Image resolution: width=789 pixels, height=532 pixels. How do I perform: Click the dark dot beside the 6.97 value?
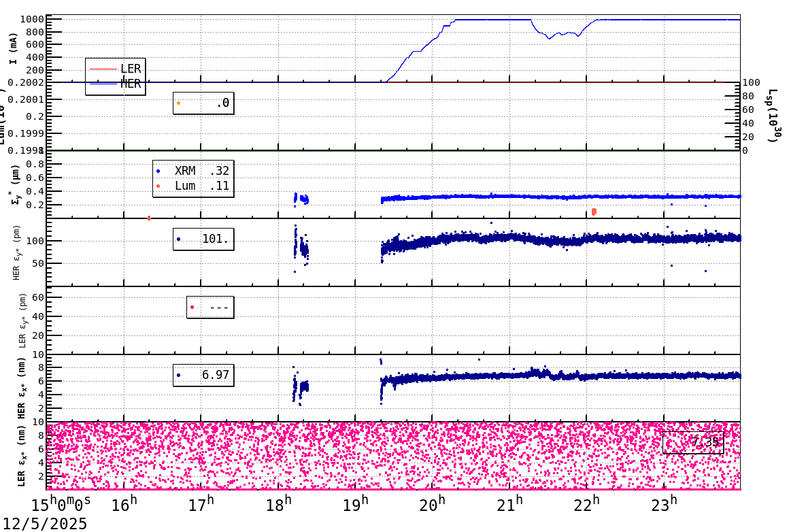tap(180, 374)
